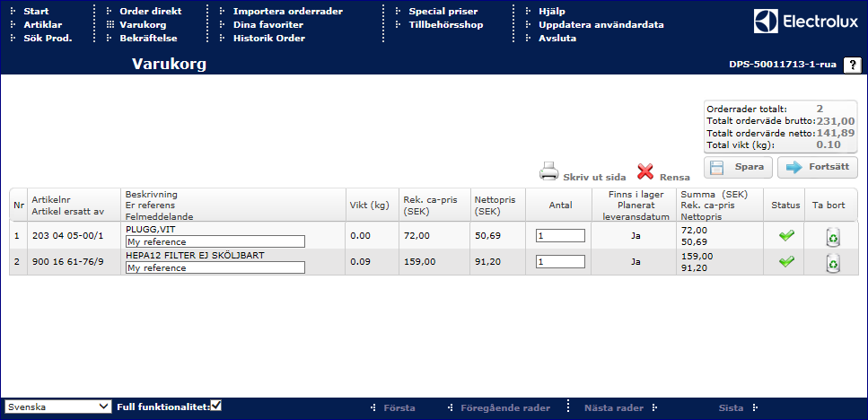868x420 pixels.
Task: Click the Antal column header
Action: click(x=559, y=205)
